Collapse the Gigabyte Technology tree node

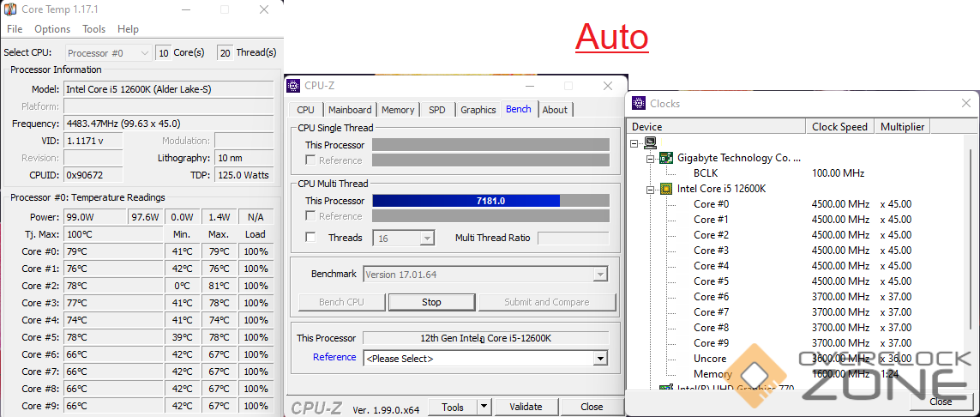[x=649, y=159]
